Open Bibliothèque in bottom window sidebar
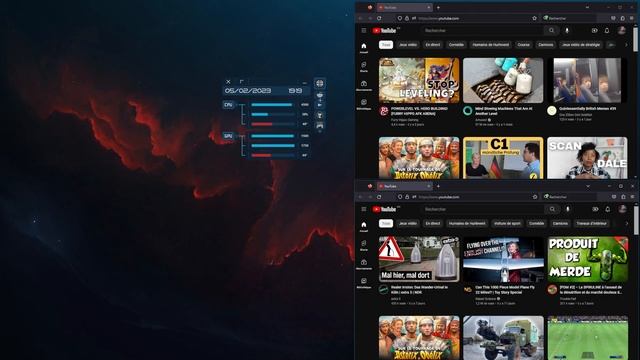This screenshot has width=640, height=360. [364, 283]
